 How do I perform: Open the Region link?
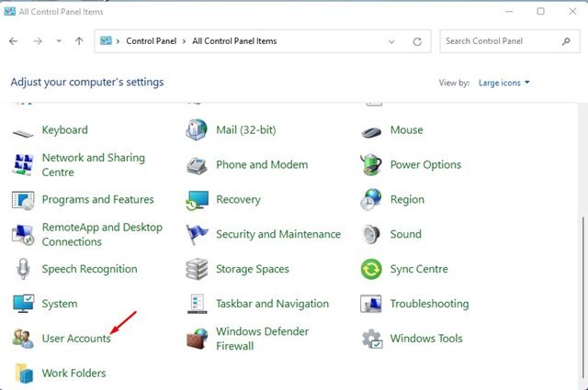407,200
